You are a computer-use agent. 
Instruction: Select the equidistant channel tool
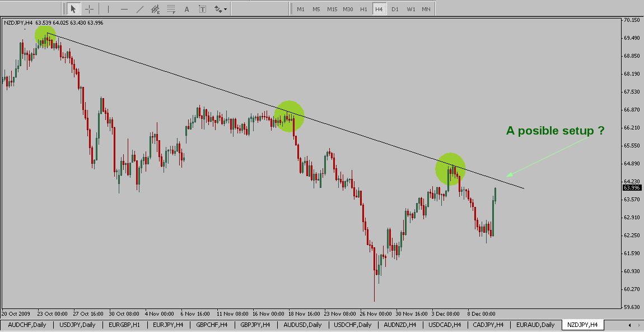coord(156,9)
